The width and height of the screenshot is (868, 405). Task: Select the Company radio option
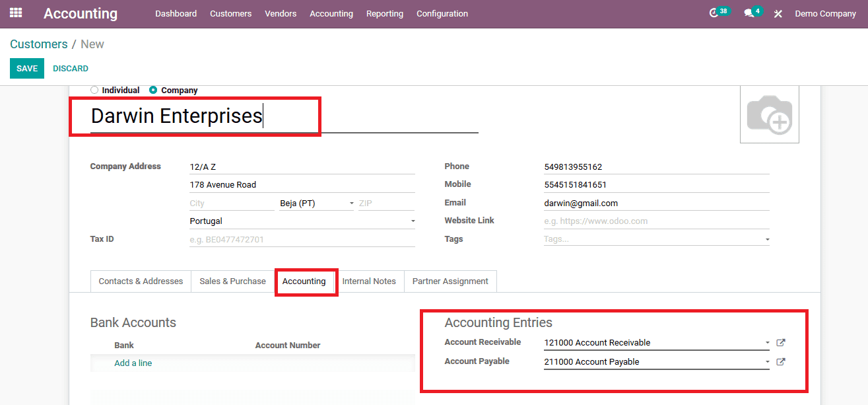click(153, 90)
